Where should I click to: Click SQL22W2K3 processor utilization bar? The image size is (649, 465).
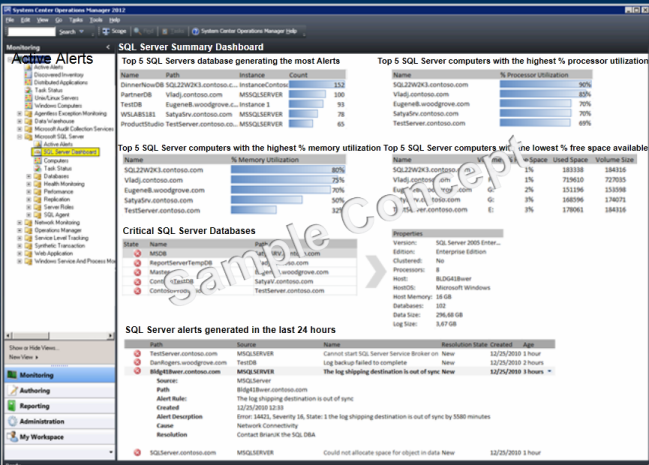click(x=545, y=84)
